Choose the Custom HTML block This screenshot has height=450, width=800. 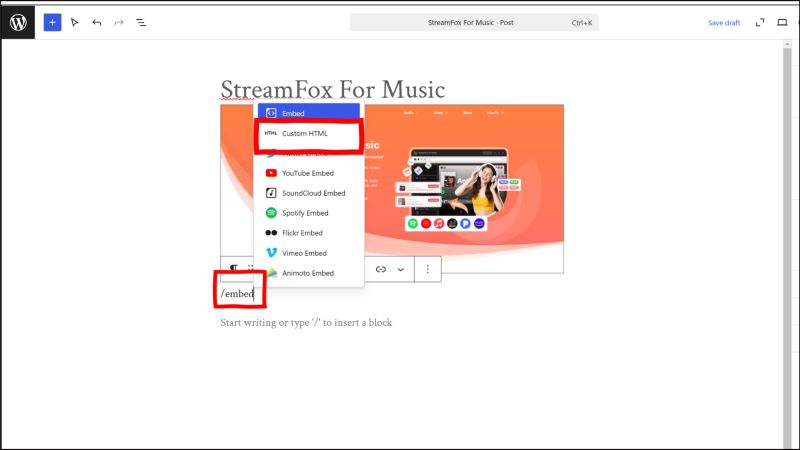point(309,134)
